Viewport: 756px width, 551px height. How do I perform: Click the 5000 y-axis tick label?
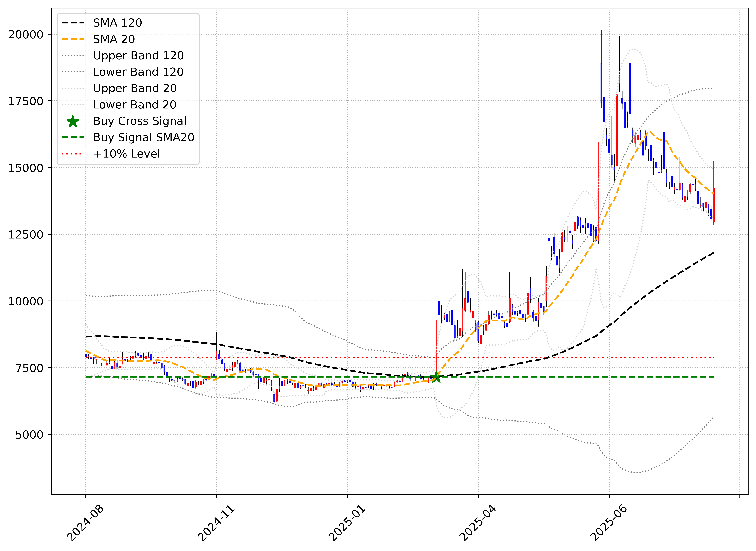point(29,435)
